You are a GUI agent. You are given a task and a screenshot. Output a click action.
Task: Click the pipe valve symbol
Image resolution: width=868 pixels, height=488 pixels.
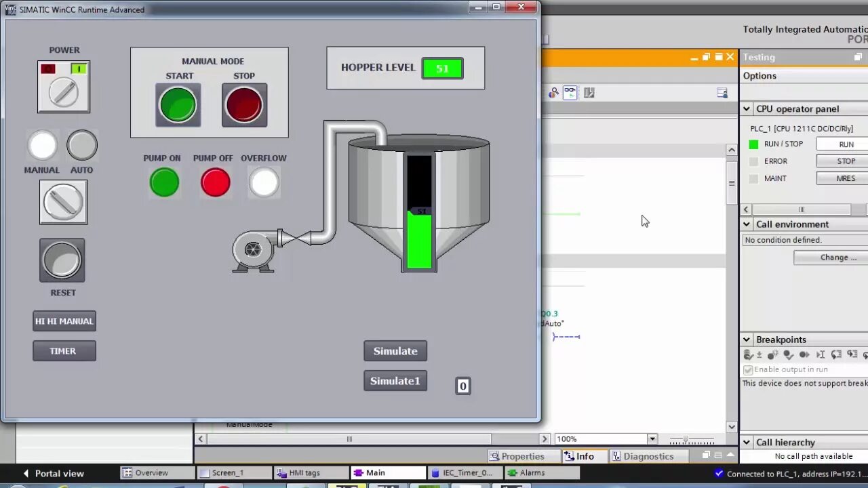click(x=295, y=238)
